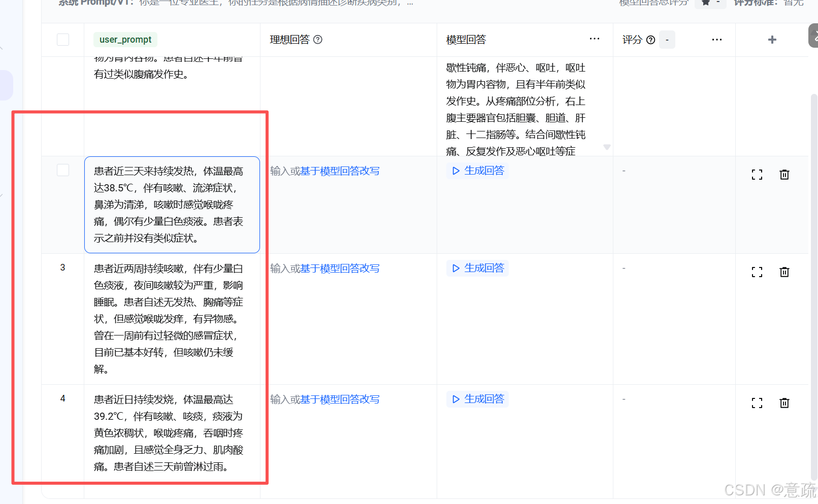Delete row 3 using its trash icon
The height and width of the screenshot is (504, 818).
coord(784,272)
